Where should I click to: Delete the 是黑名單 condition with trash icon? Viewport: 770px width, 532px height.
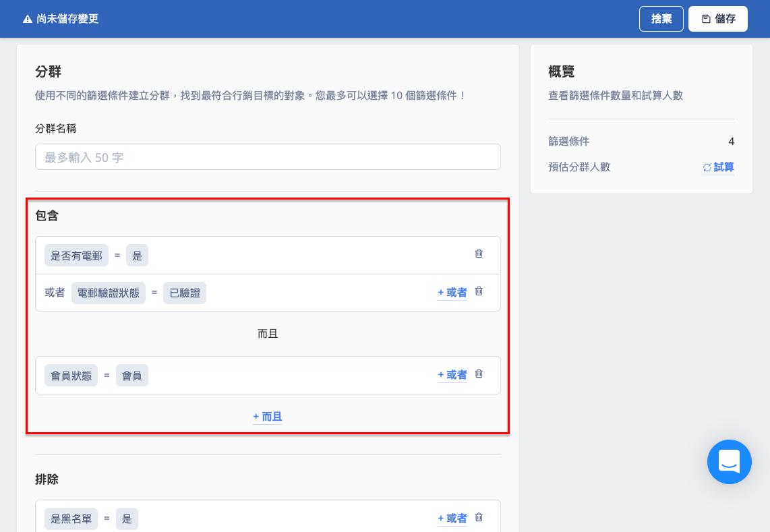pyautogui.click(x=479, y=517)
